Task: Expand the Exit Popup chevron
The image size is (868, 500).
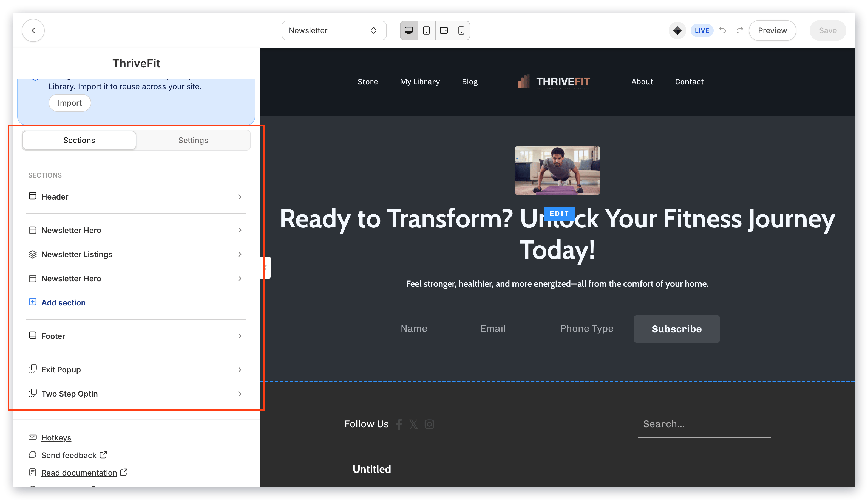Action: [x=239, y=369]
